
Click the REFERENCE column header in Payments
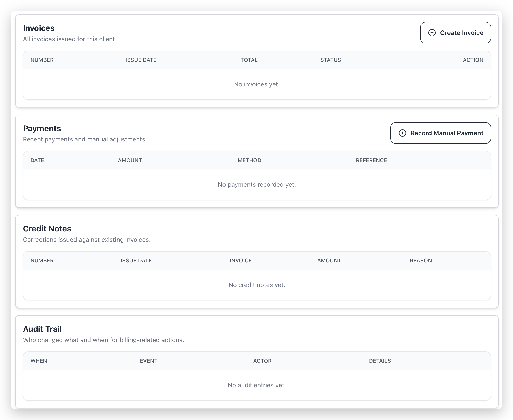(x=371, y=160)
